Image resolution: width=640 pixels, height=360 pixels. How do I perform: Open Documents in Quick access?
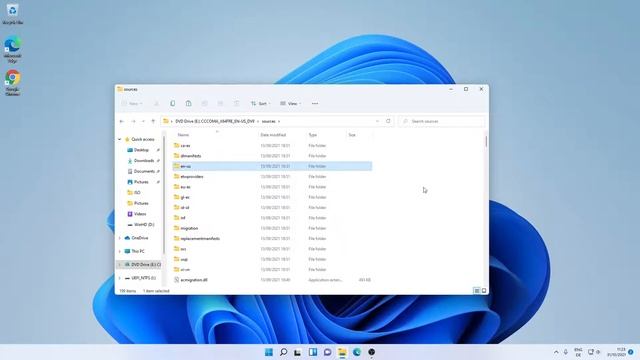144,171
